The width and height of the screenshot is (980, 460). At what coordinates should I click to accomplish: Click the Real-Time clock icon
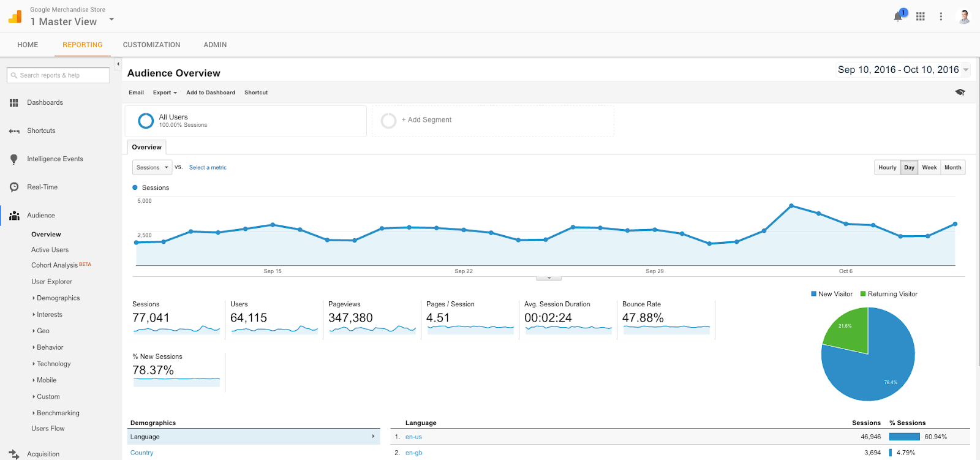click(13, 187)
